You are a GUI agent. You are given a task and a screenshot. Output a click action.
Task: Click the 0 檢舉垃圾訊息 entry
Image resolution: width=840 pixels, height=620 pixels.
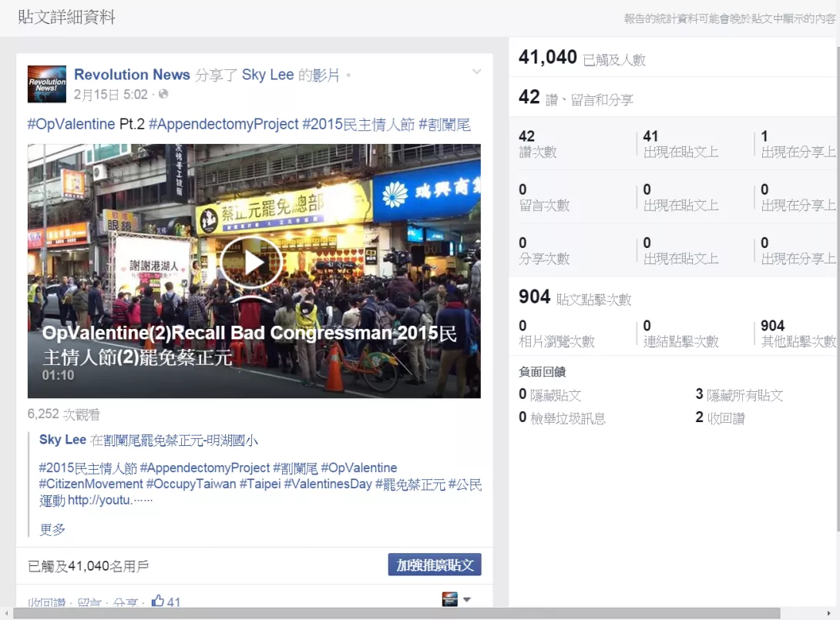[562, 417]
